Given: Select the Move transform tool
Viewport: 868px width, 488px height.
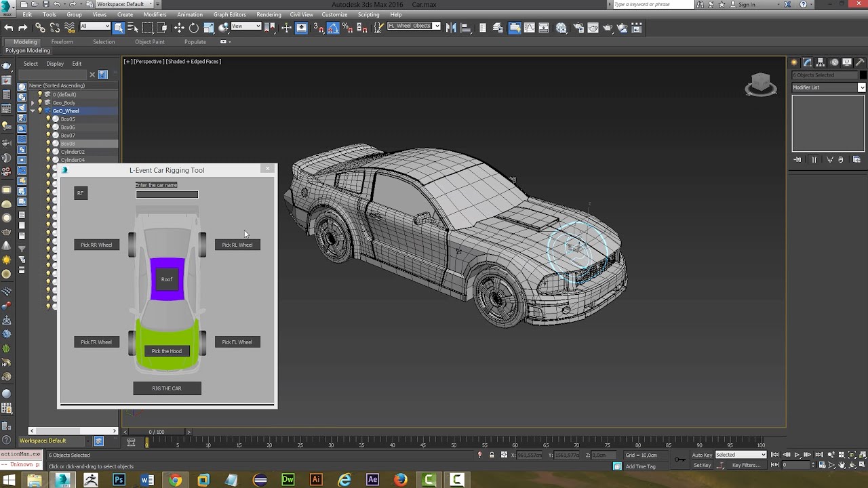Looking at the screenshot, I should pos(179,28).
